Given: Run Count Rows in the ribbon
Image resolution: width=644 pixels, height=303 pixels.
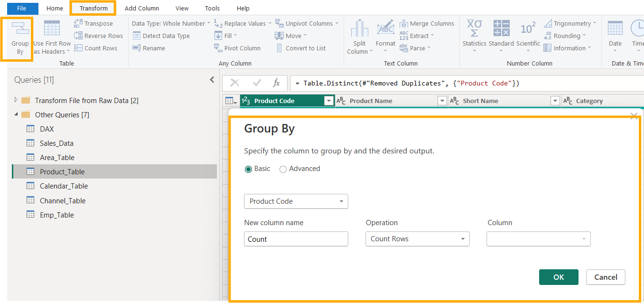Looking at the screenshot, I should [x=96, y=48].
